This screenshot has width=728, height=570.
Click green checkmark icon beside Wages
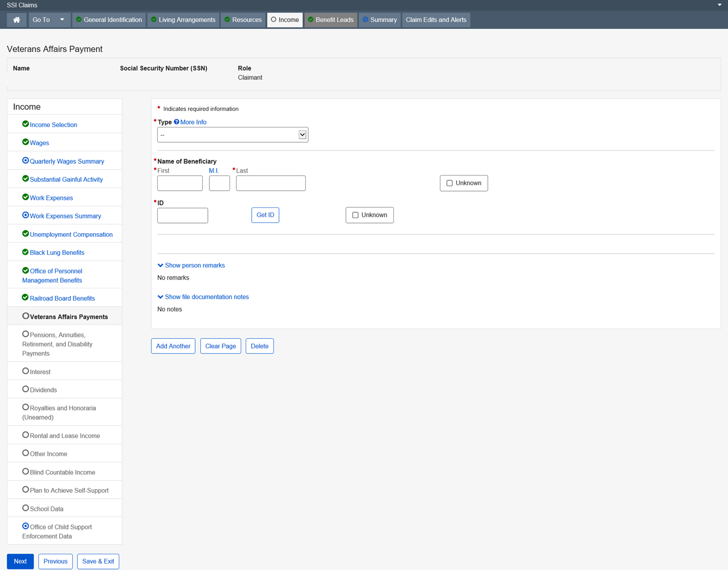tap(25, 142)
